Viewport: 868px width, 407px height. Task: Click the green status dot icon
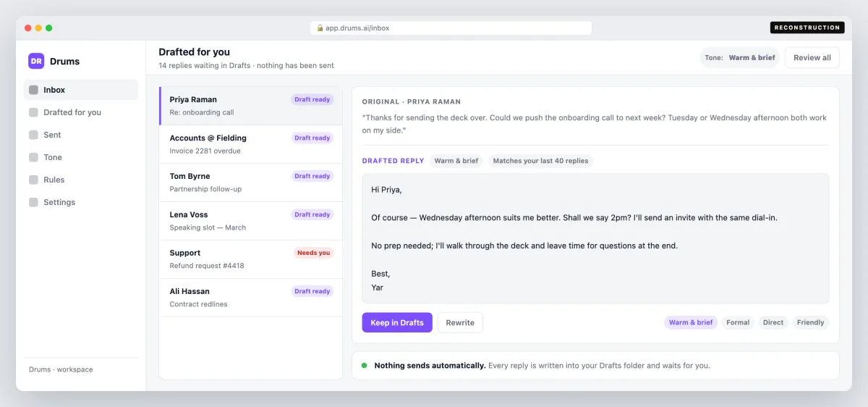(365, 366)
